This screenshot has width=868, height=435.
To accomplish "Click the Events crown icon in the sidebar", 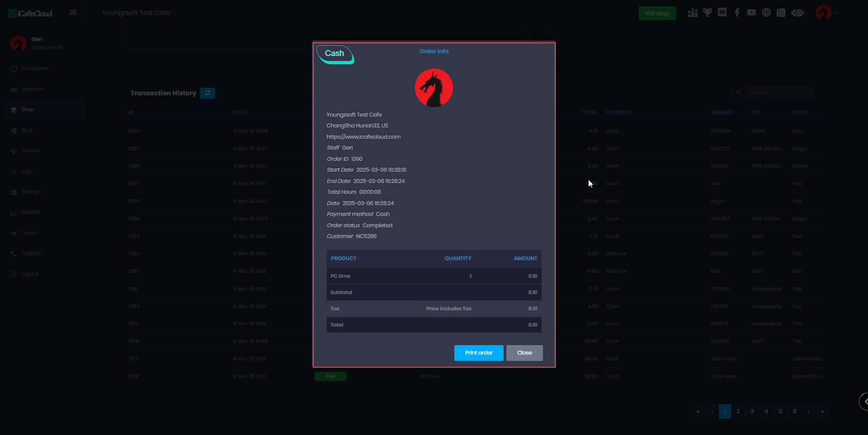I will coord(14,233).
